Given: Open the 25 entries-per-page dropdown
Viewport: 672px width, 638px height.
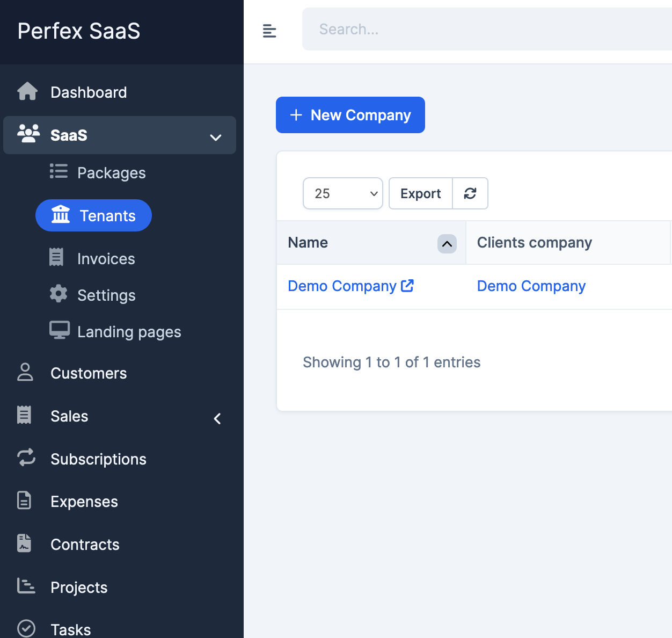Looking at the screenshot, I should 343,193.
